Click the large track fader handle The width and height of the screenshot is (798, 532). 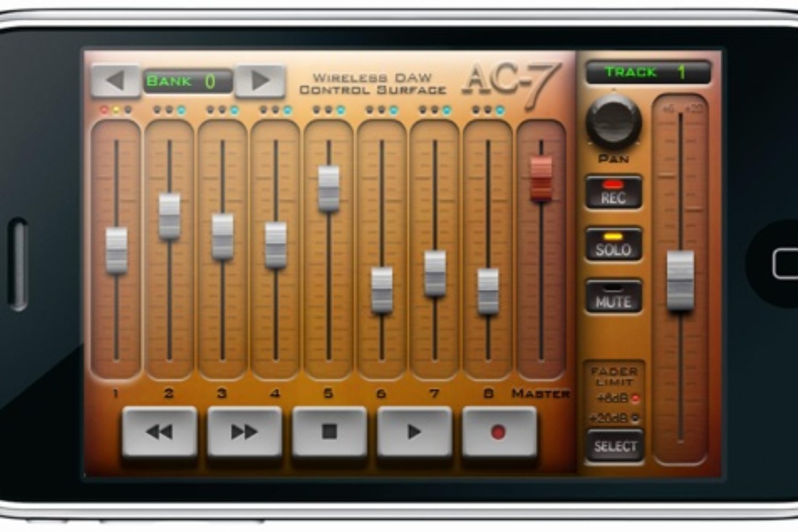[x=680, y=280]
